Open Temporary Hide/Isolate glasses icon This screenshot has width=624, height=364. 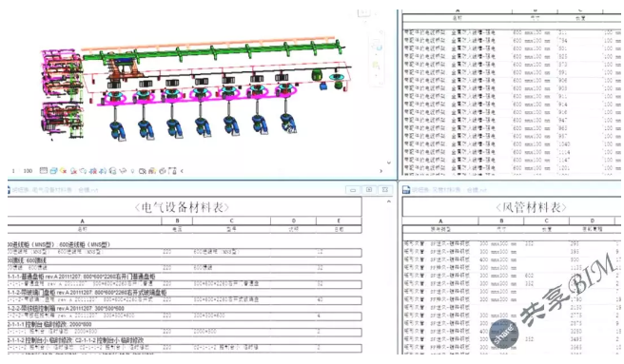click(x=123, y=171)
